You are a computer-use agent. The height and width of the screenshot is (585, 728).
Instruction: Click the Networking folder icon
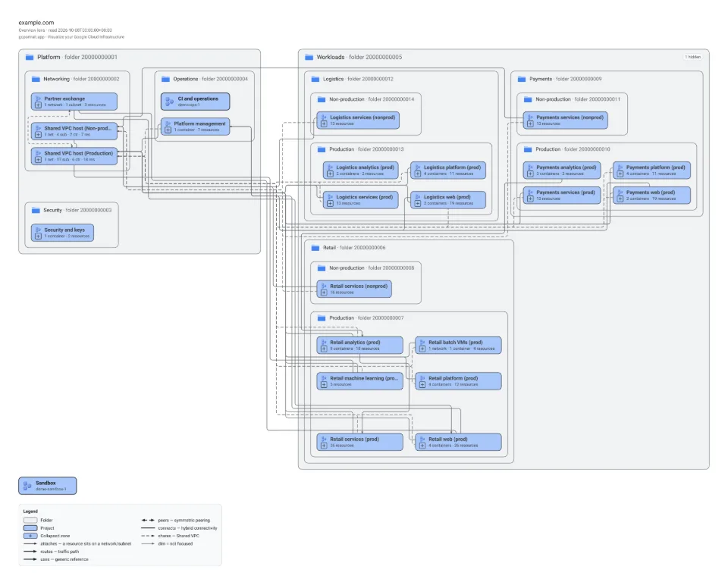(x=36, y=79)
